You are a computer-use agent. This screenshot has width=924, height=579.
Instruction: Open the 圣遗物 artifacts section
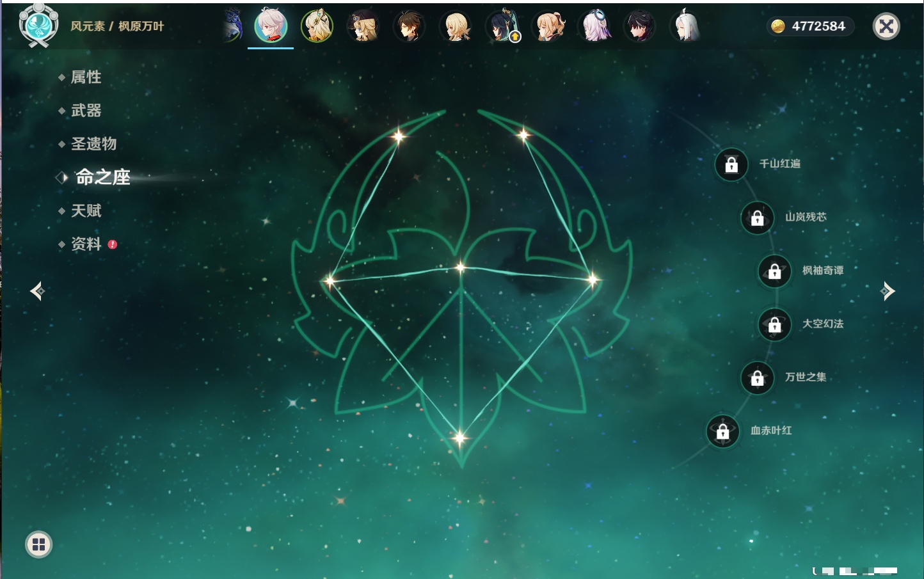(93, 144)
